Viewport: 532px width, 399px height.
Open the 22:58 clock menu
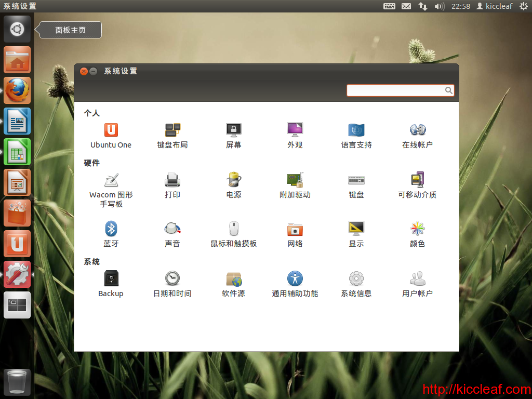461,6
